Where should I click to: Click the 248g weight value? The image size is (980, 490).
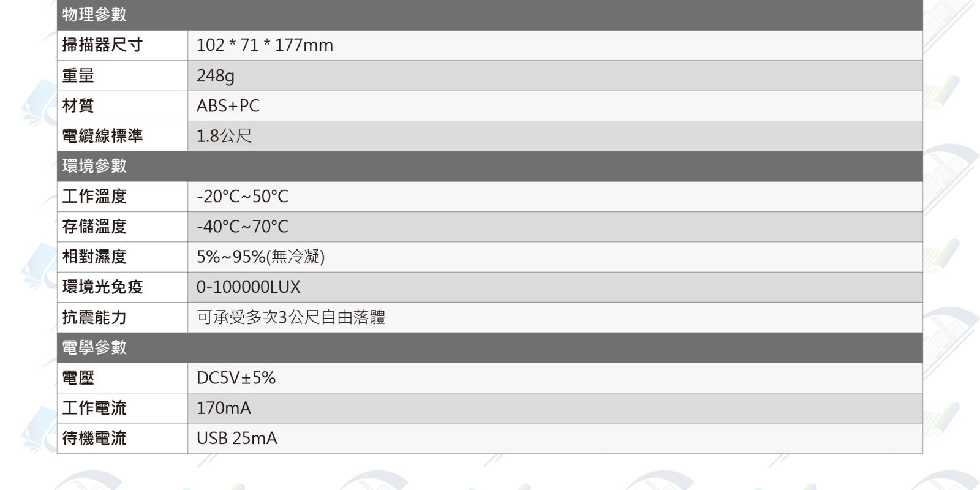[x=215, y=76]
